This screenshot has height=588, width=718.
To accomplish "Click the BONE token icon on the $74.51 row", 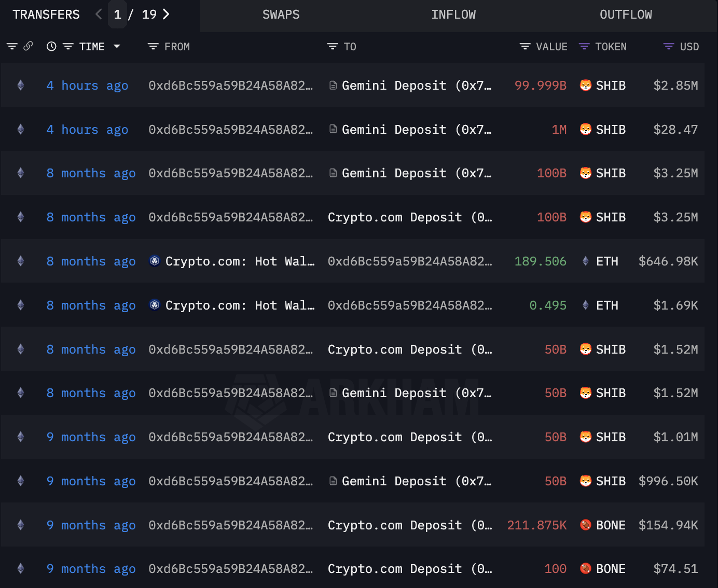I will pos(586,568).
